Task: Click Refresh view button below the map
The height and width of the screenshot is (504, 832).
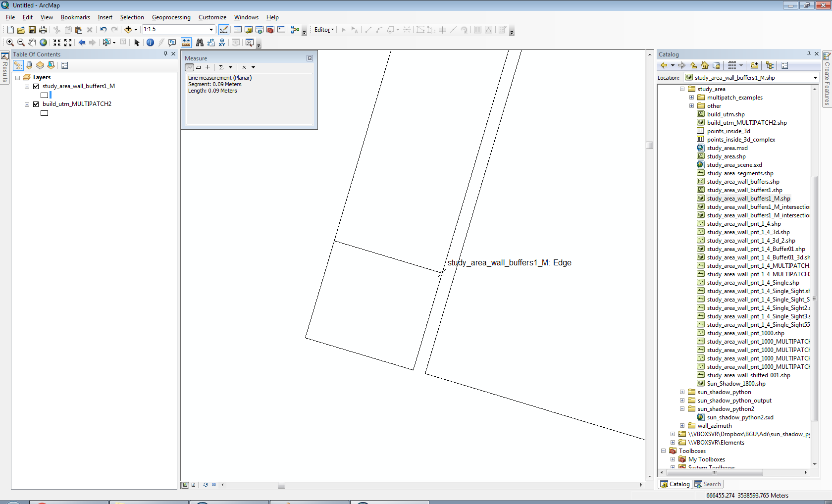Action: (206, 485)
